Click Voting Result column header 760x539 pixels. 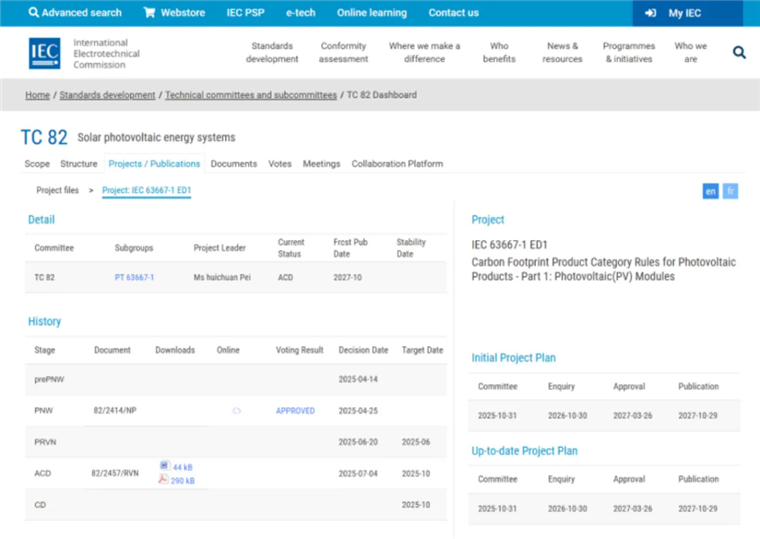[299, 350]
